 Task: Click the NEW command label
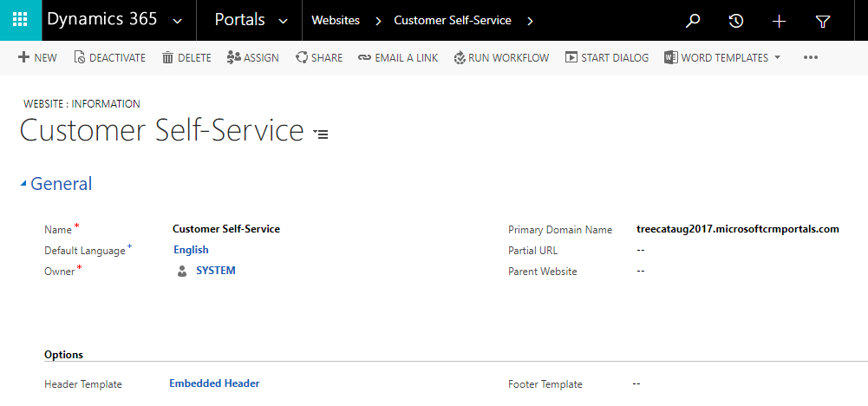[x=45, y=57]
